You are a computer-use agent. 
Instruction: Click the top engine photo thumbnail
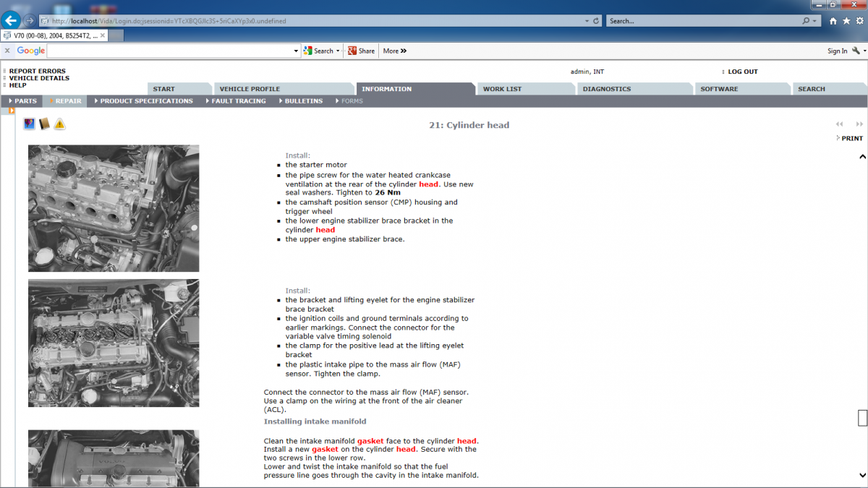114,207
